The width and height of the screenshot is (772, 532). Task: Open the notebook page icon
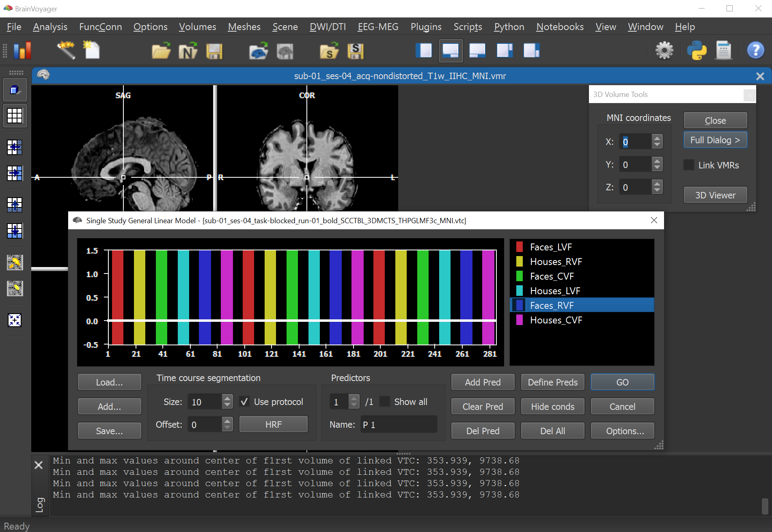[x=724, y=51]
